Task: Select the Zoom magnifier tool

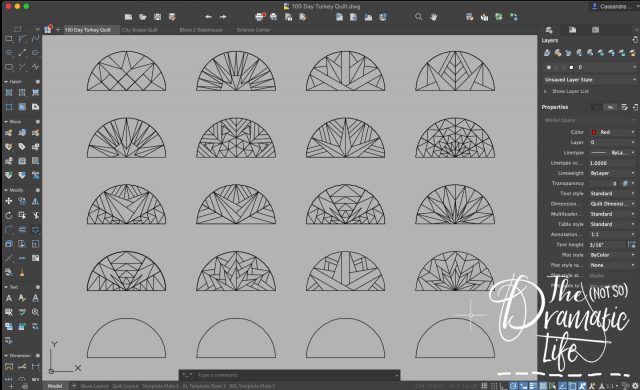Action: click(418, 17)
